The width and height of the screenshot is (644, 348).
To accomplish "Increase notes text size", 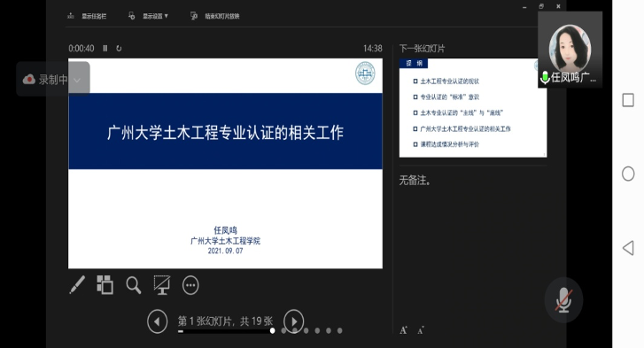I will tap(403, 330).
